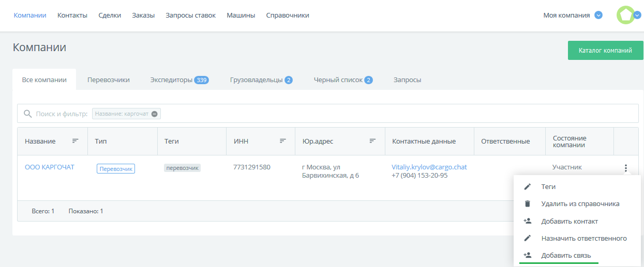
Task: Click the Участник status text
Action: pyautogui.click(x=567, y=167)
